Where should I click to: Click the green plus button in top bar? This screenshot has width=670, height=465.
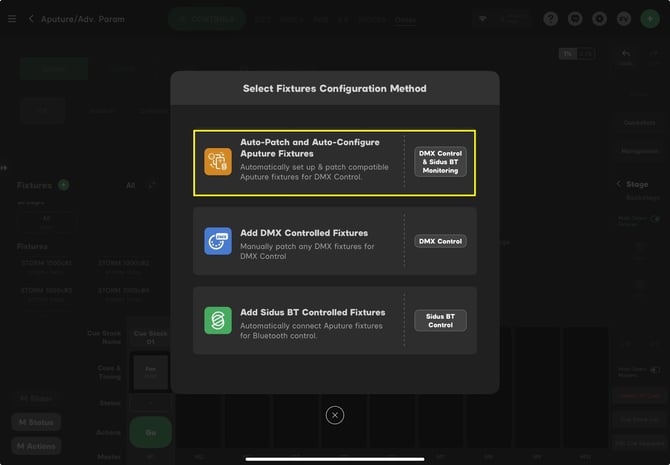click(650, 19)
